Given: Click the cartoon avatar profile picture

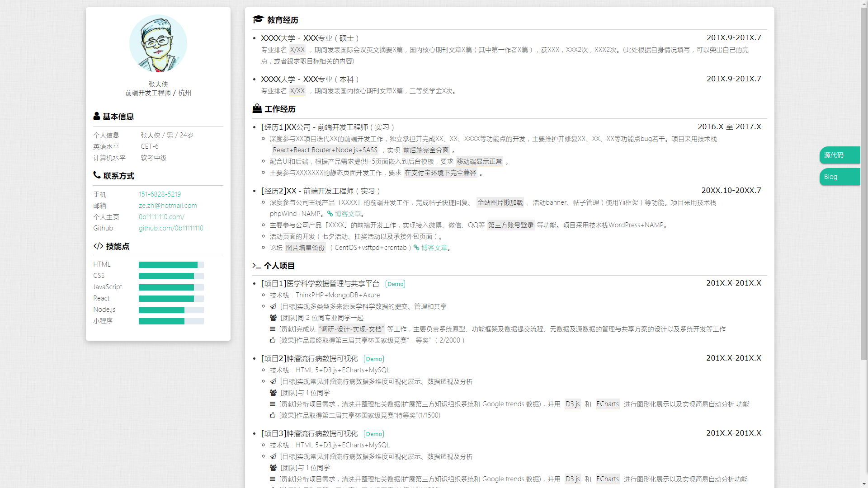Looking at the screenshot, I should coord(158,43).
